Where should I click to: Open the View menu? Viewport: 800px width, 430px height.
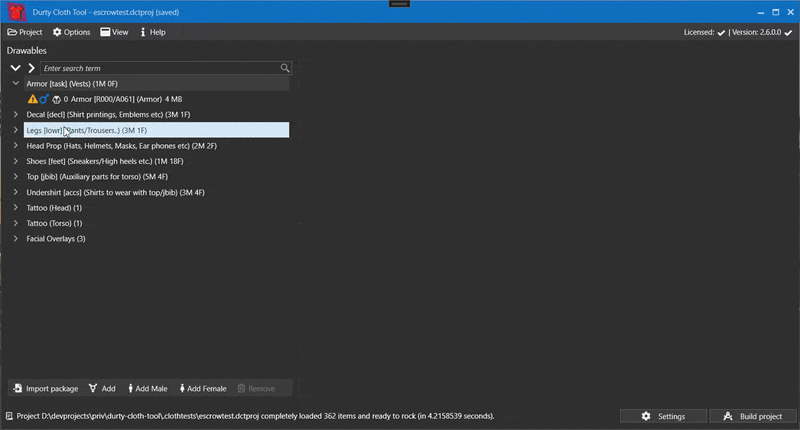[x=114, y=32]
